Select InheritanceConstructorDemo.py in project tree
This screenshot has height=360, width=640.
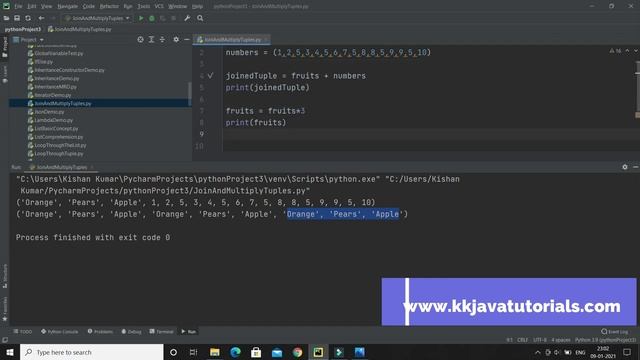click(66, 70)
